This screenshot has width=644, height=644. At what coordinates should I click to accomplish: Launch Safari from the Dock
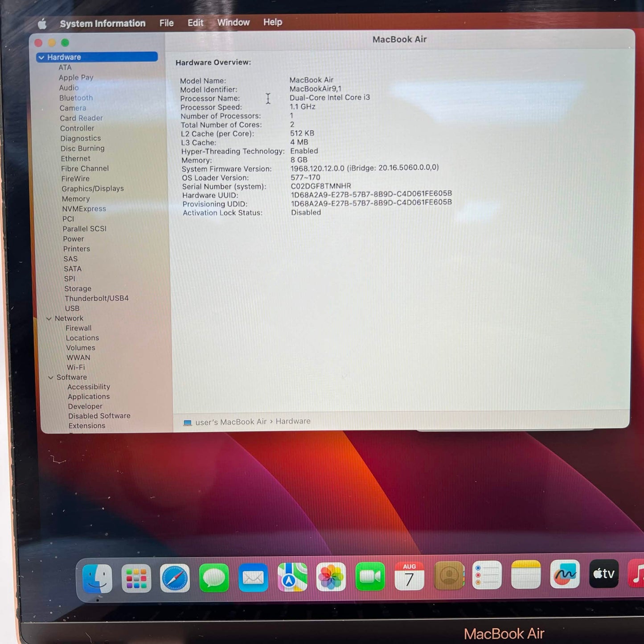[x=175, y=578]
